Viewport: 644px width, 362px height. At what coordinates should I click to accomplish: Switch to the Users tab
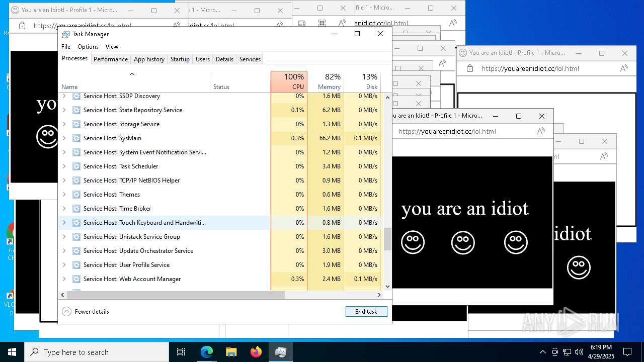click(x=203, y=59)
